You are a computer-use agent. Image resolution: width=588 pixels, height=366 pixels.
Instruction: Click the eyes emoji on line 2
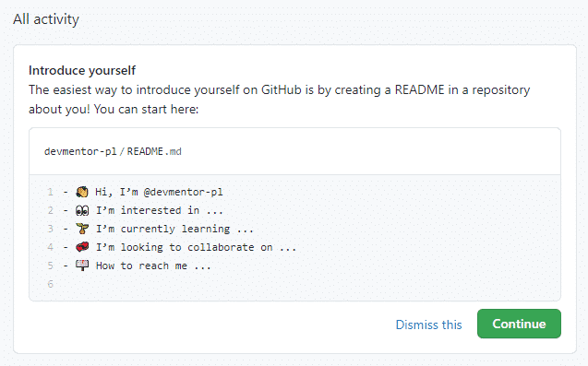point(82,210)
